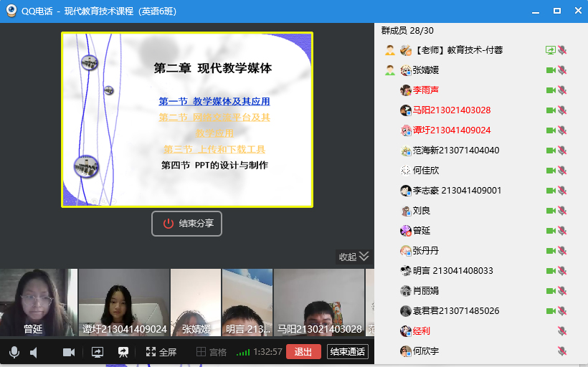Select 【老师】教育技术-付蓉 in member list
This screenshot has height=367, width=588.
click(x=457, y=50)
